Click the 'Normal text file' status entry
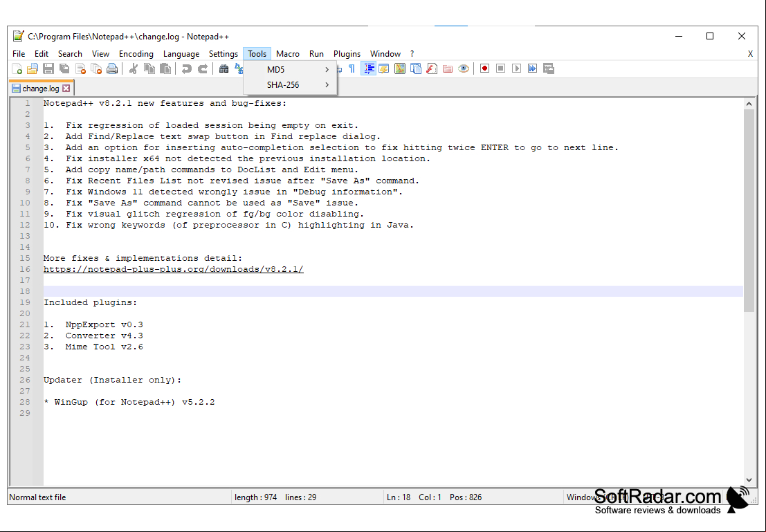The height and width of the screenshot is (532, 766). coord(37,497)
